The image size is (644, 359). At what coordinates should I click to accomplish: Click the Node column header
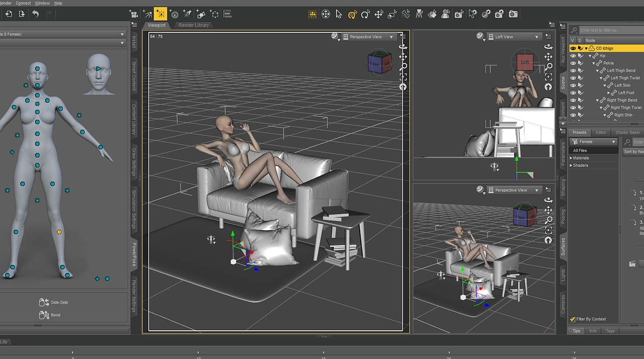click(x=590, y=40)
